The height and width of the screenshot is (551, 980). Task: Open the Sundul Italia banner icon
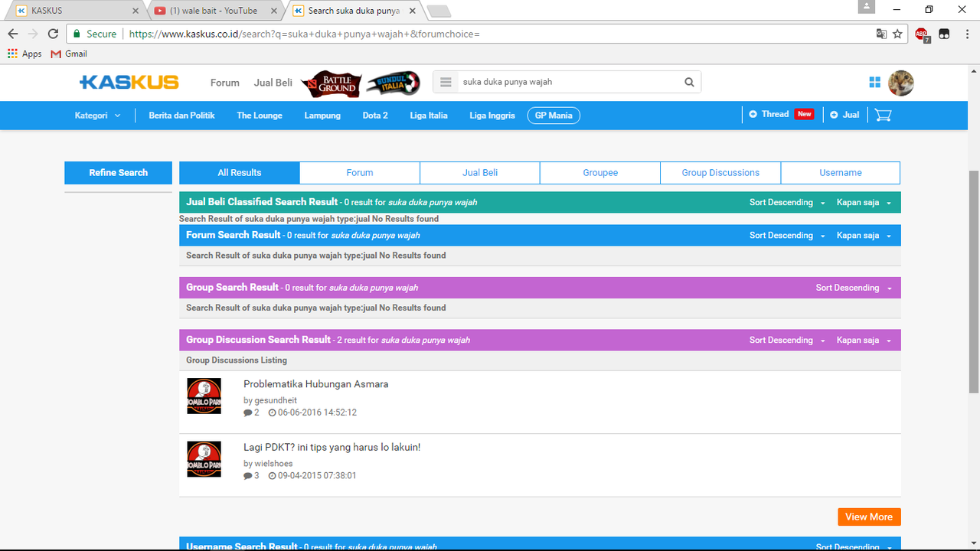tap(393, 83)
